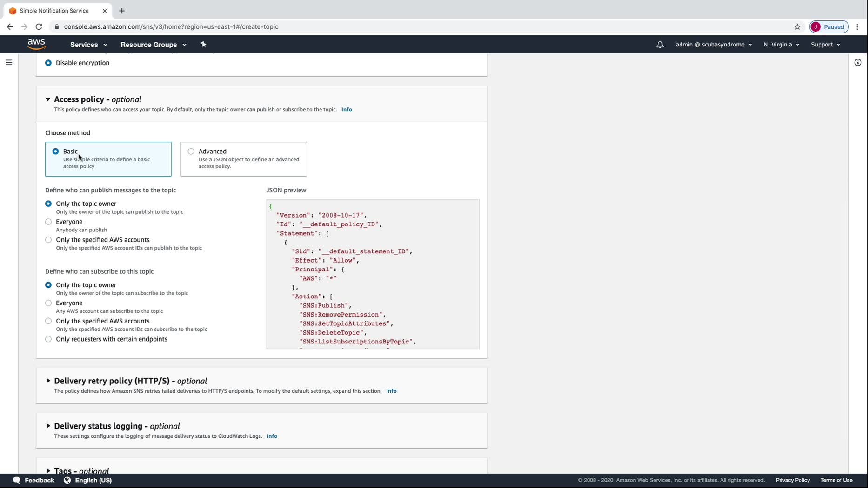Open the Services dropdown menu
868x488 pixels.
[x=89, y=45]
